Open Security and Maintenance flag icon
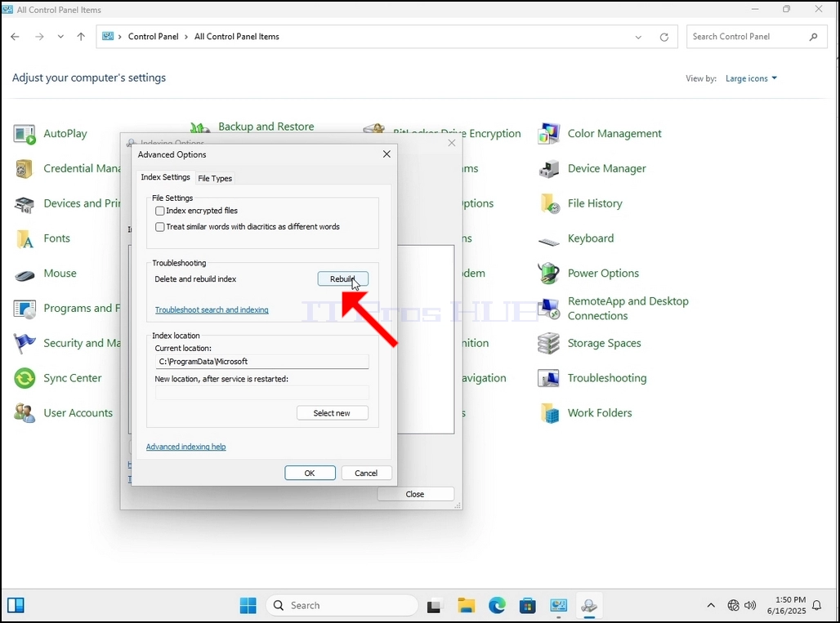Viewport: 840px width, 623px height. (25, 344)
